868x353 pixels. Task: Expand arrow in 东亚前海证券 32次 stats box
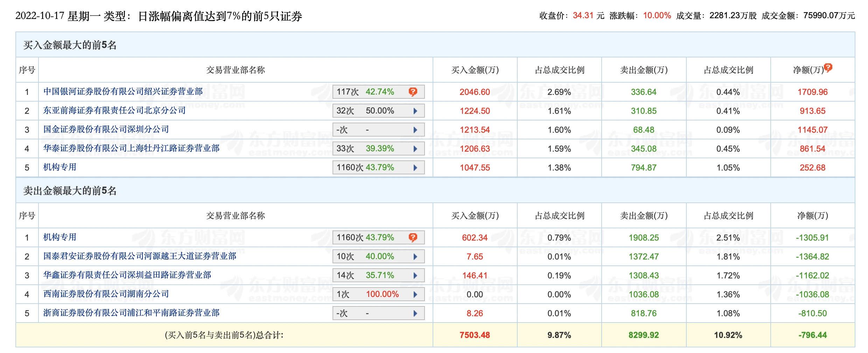click(x=415, y=111)
